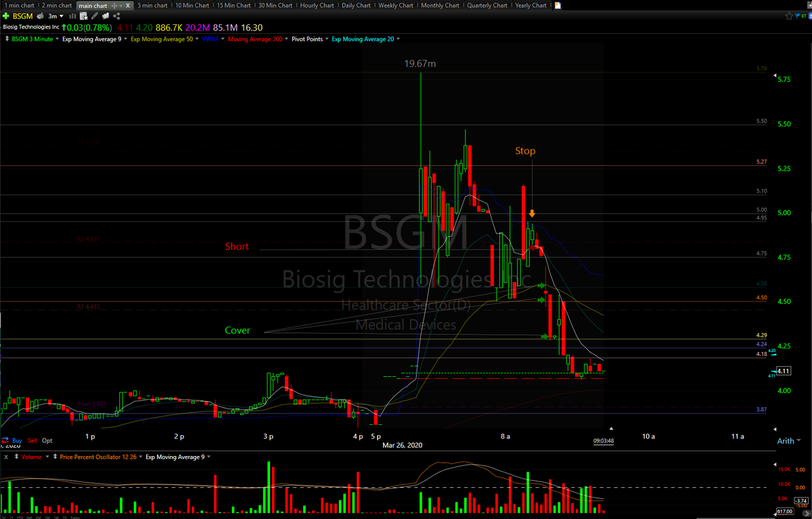Click up-down arrows before Price Percent Oscillator
The width and height of the screenshot is (812, 519).
tap(55, 457)
